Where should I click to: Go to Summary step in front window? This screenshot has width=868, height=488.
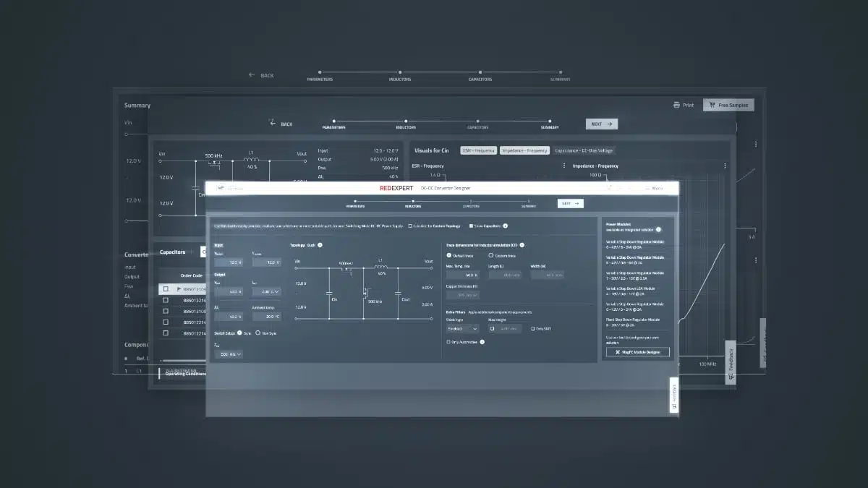(528, 206)
